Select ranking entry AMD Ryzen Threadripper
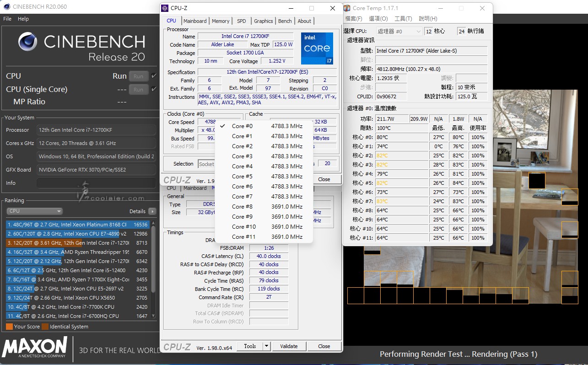588x365 pixels. click(77, 252)
